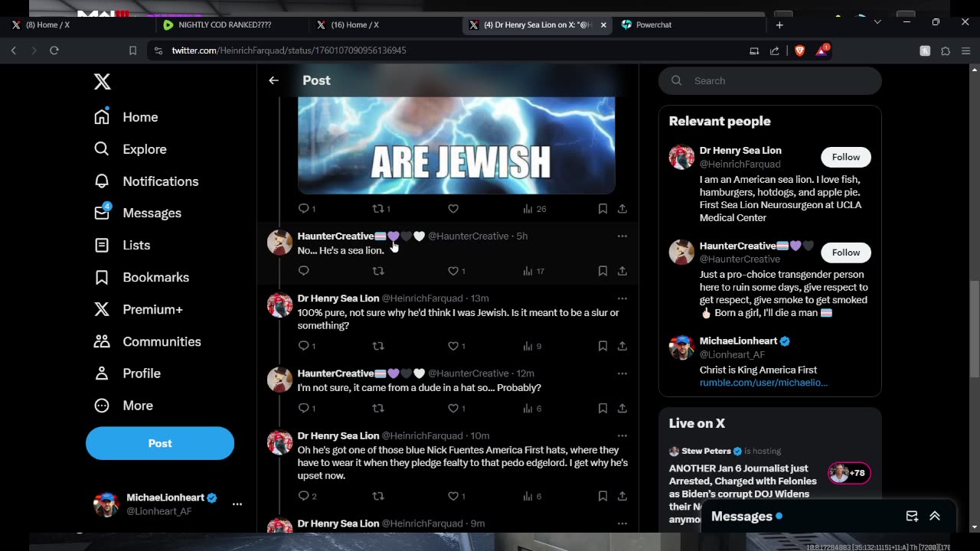The image size is (980, 551).
Task: Open Lists in sidebar
Action: pos(122,245)
